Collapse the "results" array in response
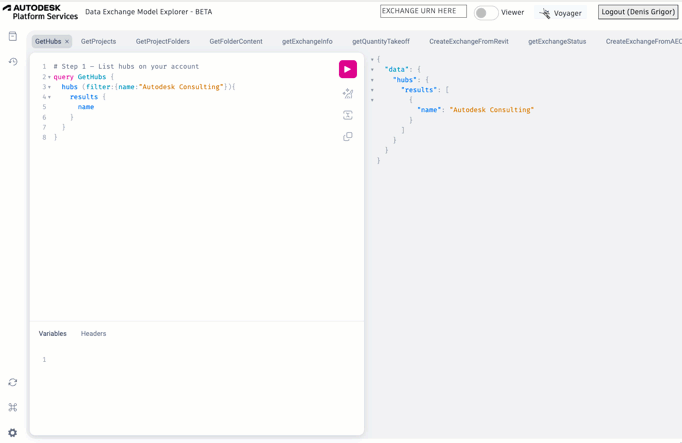The image size is (682, 443). [372, 90]
